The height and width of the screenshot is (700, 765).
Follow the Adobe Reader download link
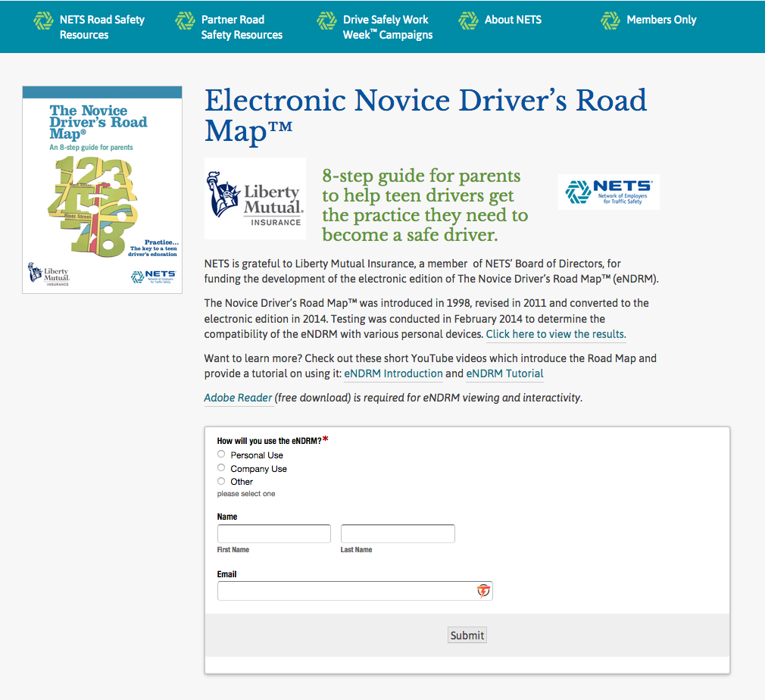click(x=238, y=398)
